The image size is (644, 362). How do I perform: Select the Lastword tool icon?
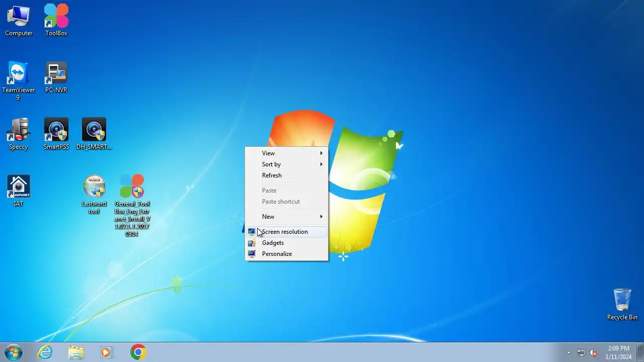pyautogui.click(x=94, y=195)
